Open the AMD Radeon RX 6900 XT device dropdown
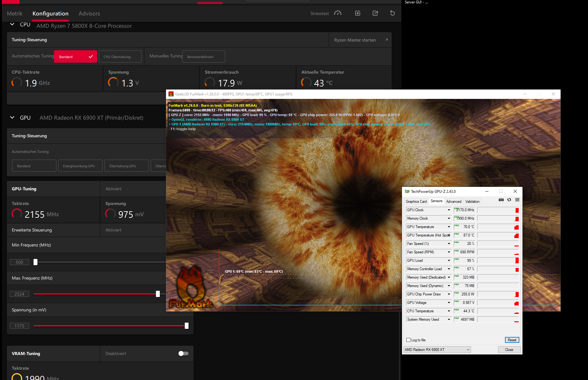 [x=437, y=350]
